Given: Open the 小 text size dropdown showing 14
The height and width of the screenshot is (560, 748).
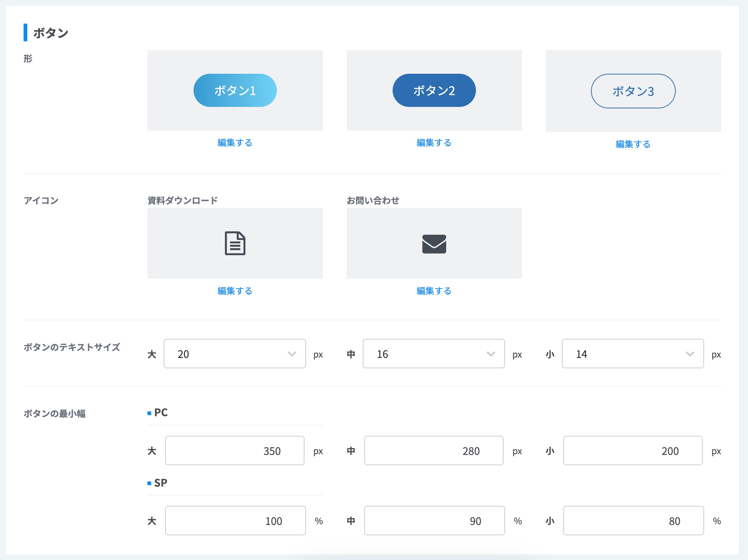Looking at the screenshot, I should click(633, 354).
